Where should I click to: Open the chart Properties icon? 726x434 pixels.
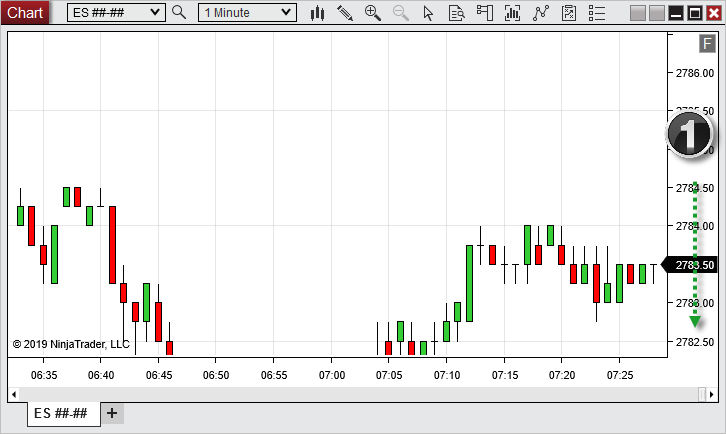pos(569,13)
